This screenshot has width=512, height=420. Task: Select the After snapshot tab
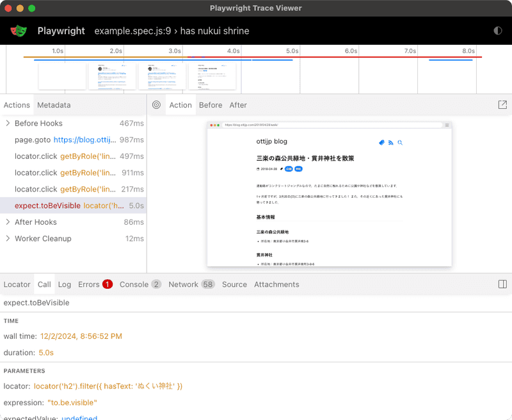coord(238,105)
